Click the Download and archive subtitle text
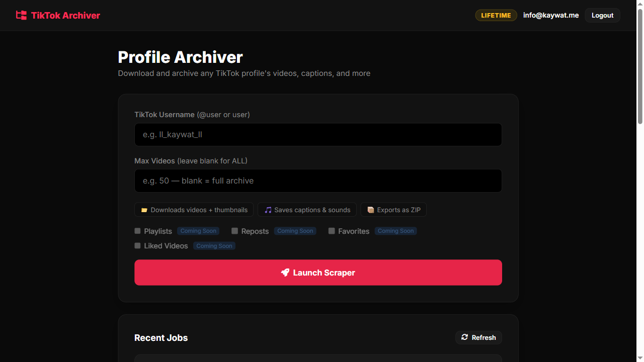 click(x=244, y=73)
